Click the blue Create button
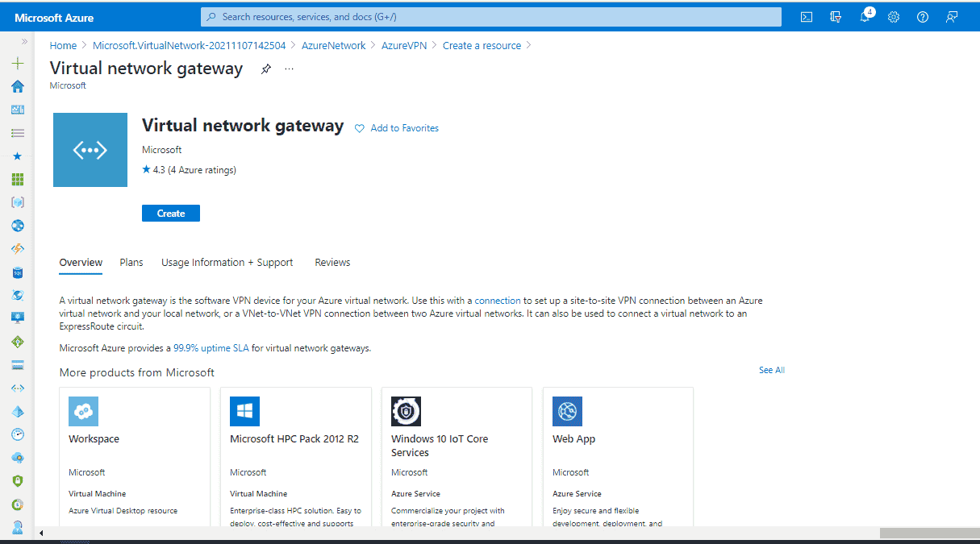This screenshot has width=980, height=544. coord(171,214)
